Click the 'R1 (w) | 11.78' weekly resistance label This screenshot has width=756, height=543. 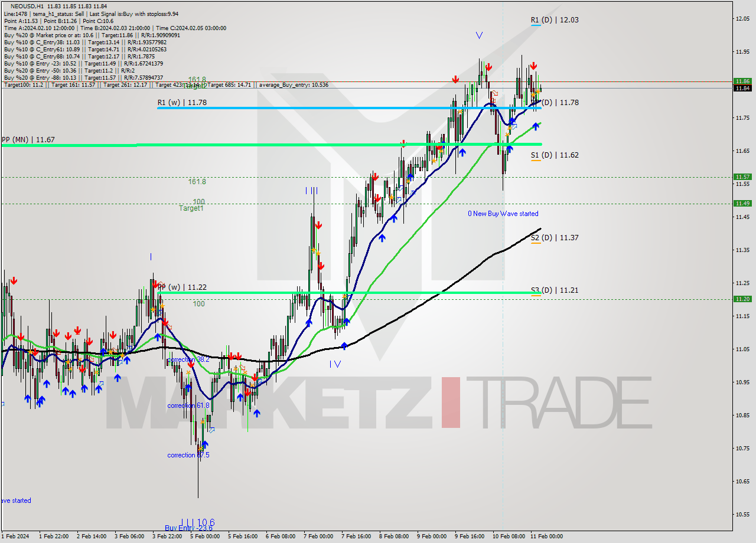pyautogui.click(x=182, y=102)
